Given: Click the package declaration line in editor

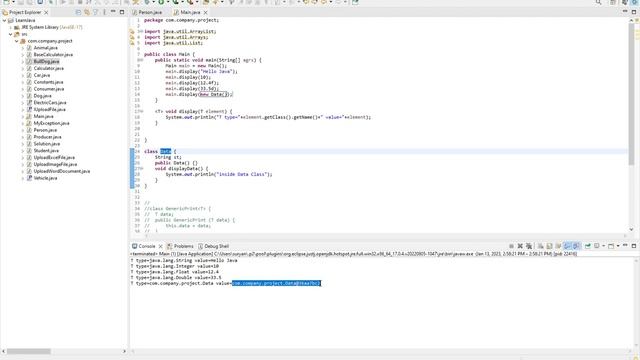Looking at the screenshot, I should coord(181,20).
